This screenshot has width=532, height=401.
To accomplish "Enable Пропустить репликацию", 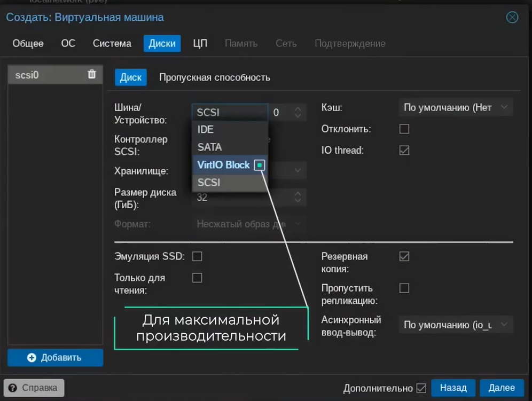I will pos(404,288).
